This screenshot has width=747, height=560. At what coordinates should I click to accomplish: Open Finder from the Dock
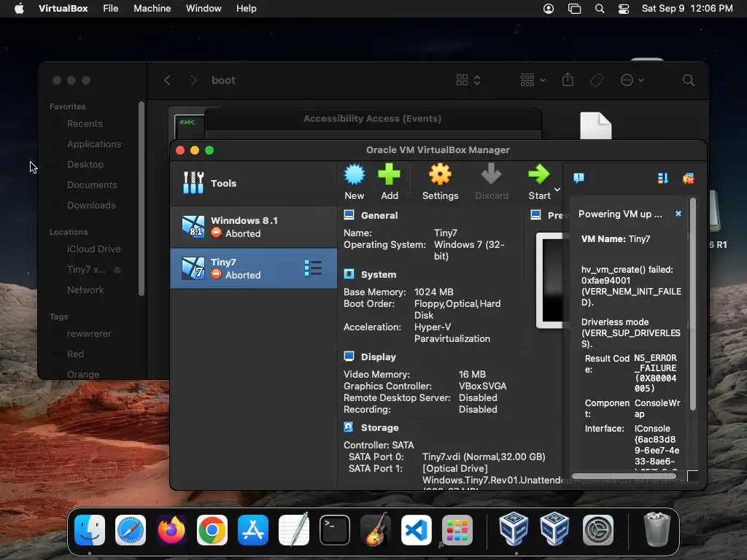point(90,530)
